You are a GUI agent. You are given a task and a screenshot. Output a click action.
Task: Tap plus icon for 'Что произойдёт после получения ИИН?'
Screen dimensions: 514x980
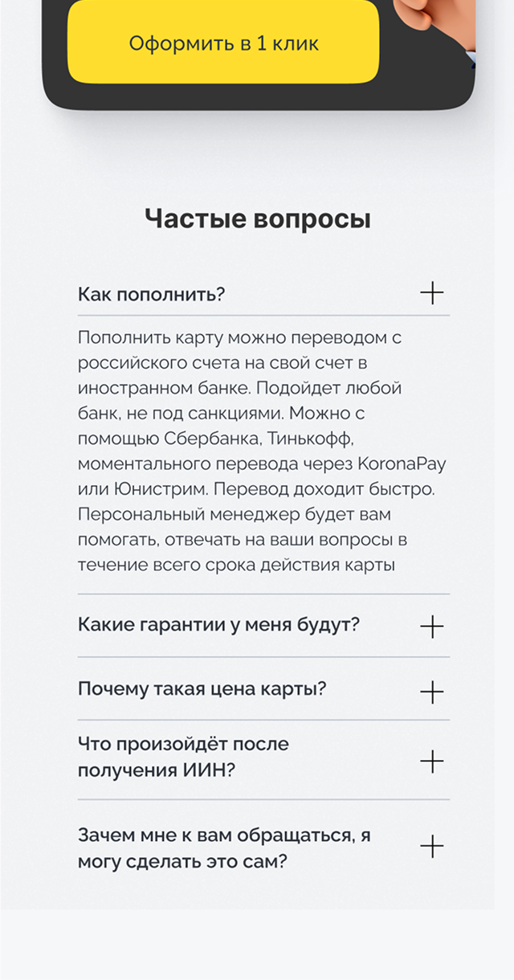pos(431,761)
